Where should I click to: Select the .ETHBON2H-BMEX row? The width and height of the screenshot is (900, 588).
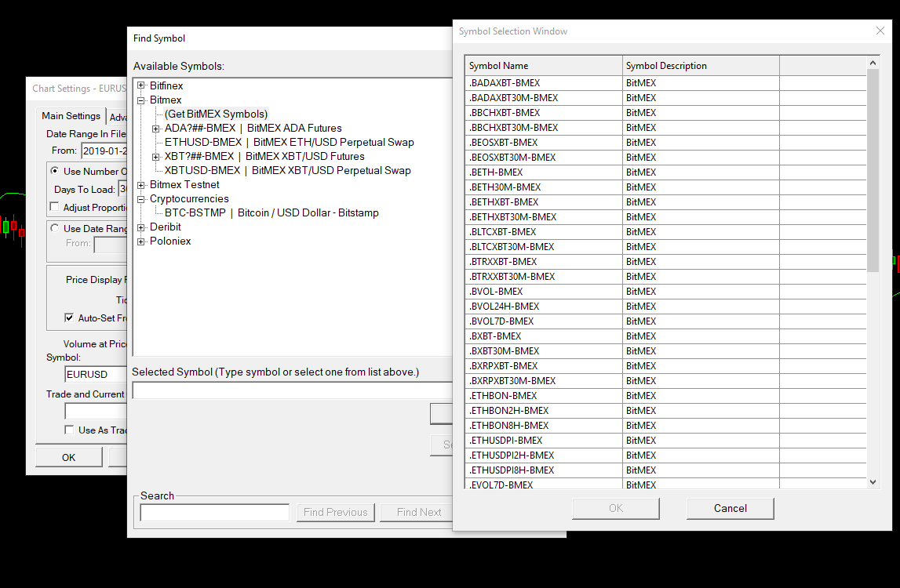pos(666,412)
